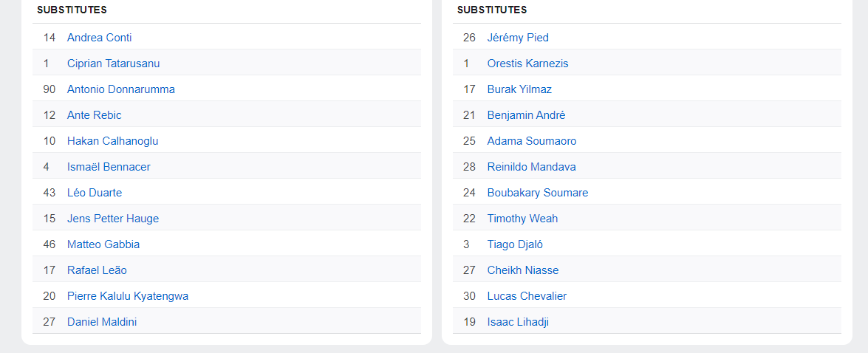This screenshot has height=353, width=868.
Task: Click the Benjamin André link
Action: click(x=526, y=115)
